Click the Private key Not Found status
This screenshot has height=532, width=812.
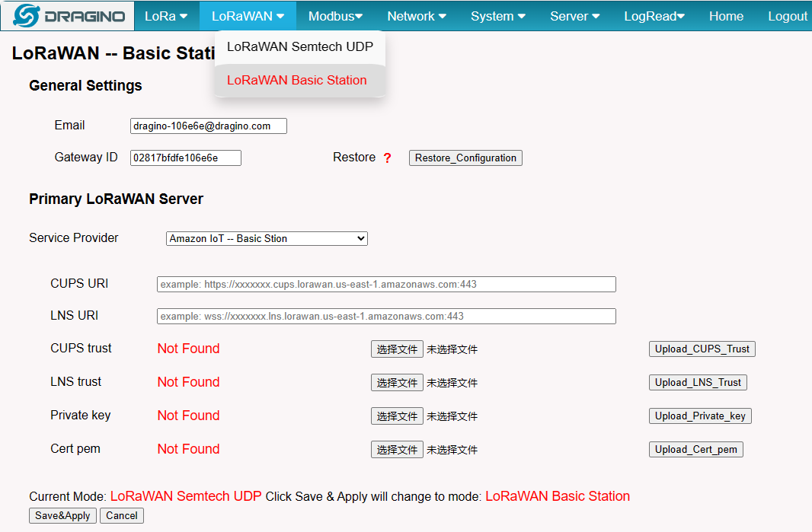[x=188, y=416]
